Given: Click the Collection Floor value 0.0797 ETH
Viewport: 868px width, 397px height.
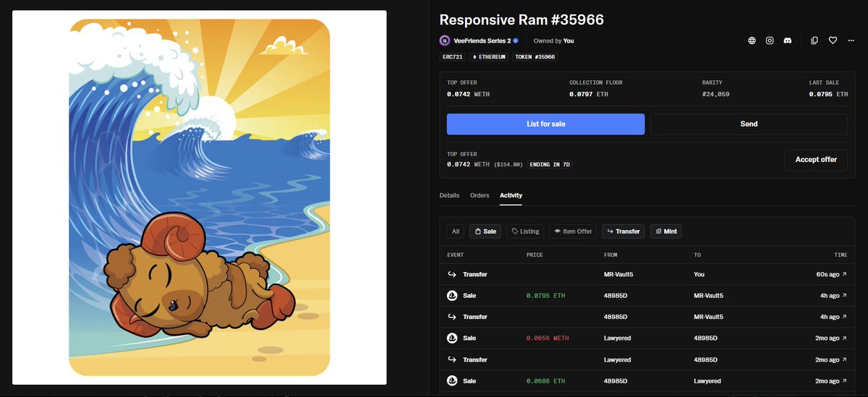Looking at the screenshot, I should [x=590, y=94].
